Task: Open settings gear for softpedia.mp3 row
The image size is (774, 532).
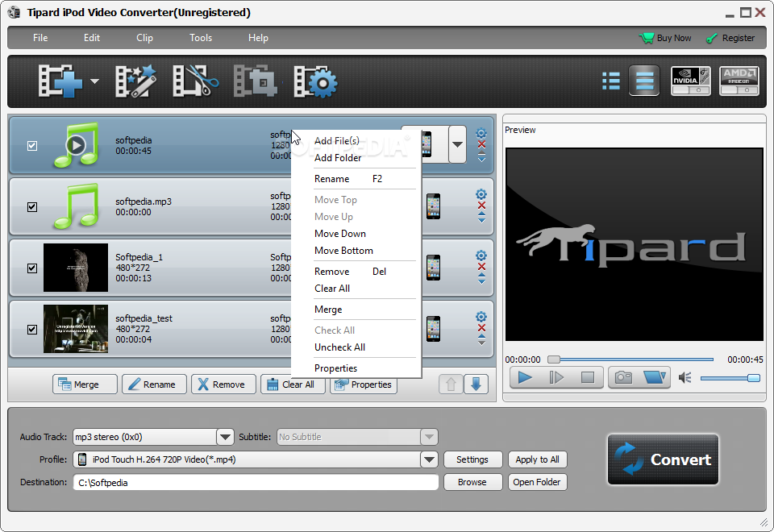Action: (481, 194)
